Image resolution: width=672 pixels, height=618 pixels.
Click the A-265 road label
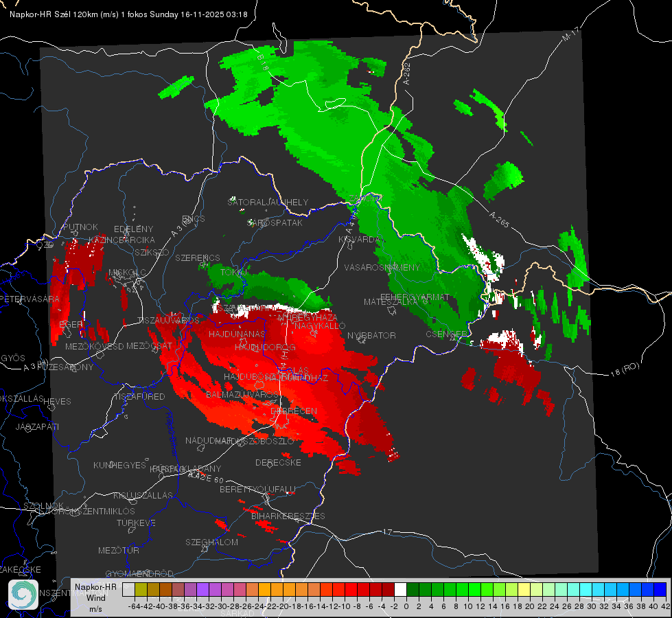coord(499,220)
